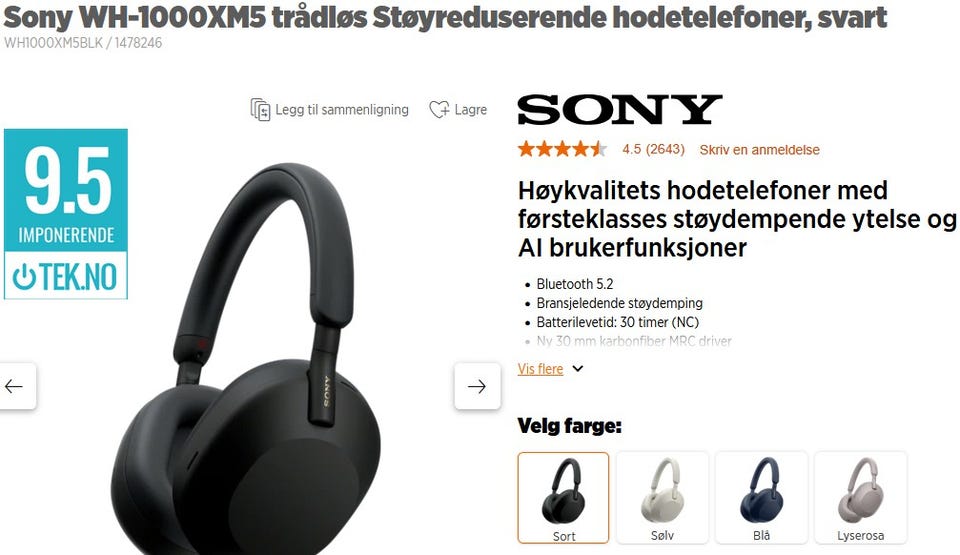960x555 pixels.
Task: Click Legg til sammenligning text
Action: [x=342, y=110]
